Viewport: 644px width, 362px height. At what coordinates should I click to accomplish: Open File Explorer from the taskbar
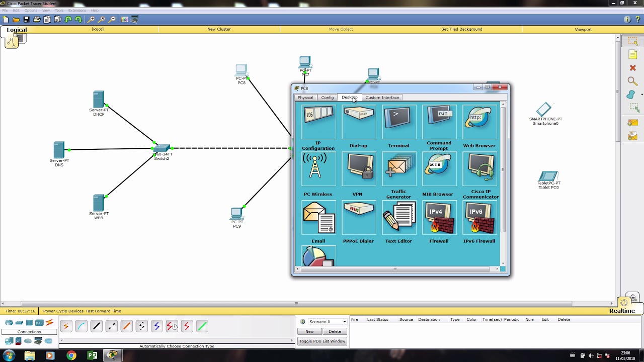click(30, 355)
